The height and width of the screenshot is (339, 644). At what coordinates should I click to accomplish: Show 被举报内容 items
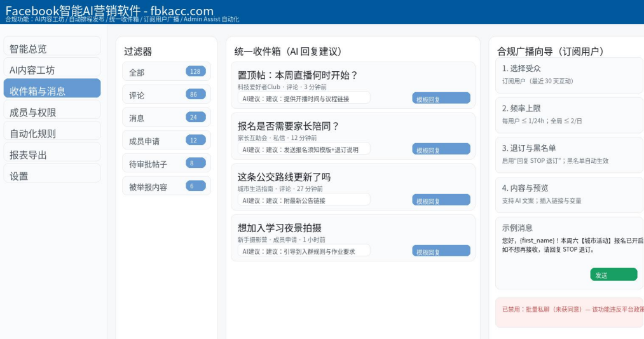pyautogui.click(x=166, y=186)
